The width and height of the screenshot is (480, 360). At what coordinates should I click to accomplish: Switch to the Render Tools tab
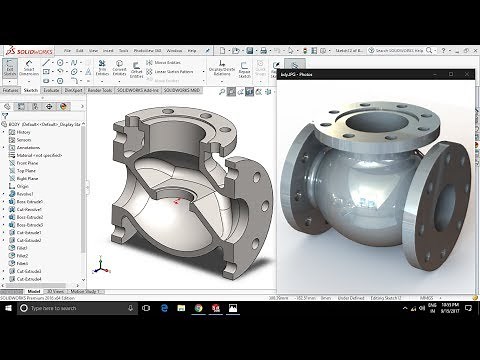pyautogui.click(x=99, y=90)
